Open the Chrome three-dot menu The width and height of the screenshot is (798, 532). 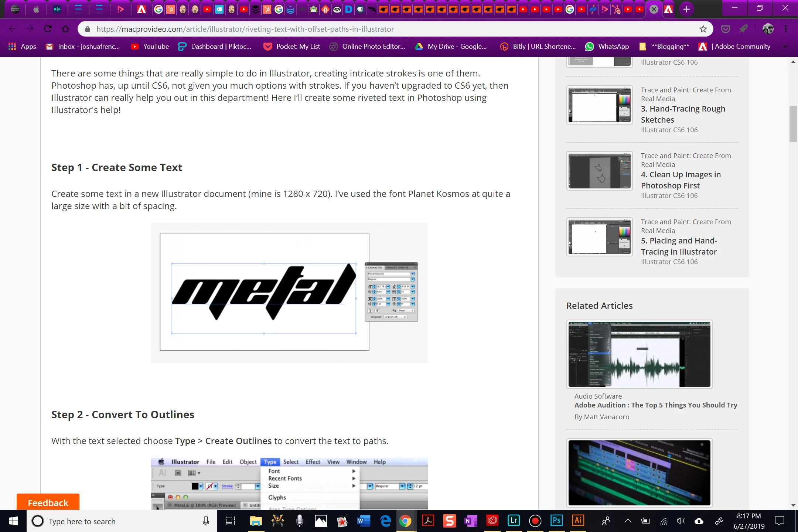[x=786, y=29]
